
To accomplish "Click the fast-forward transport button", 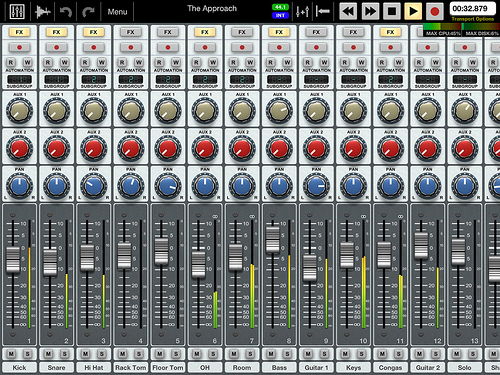I will point(370,11).
